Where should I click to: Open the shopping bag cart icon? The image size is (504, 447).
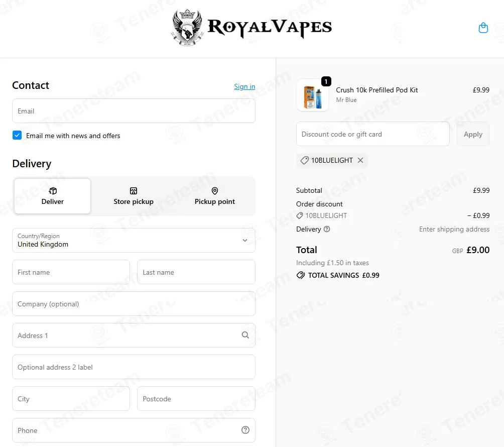click(x=483, y=28)
